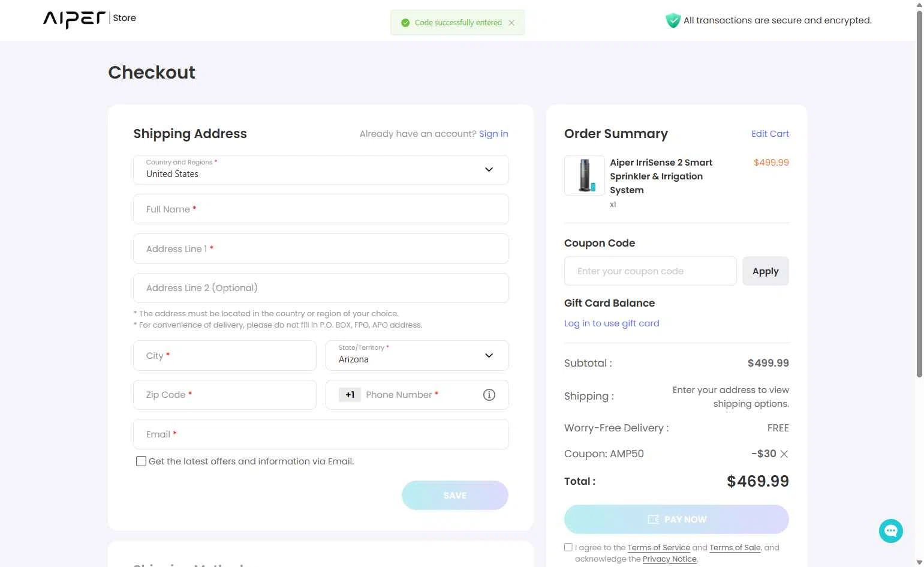Open the Edit Cart link
The height and width of the screenshot is (567, 924).
point(770,134)
